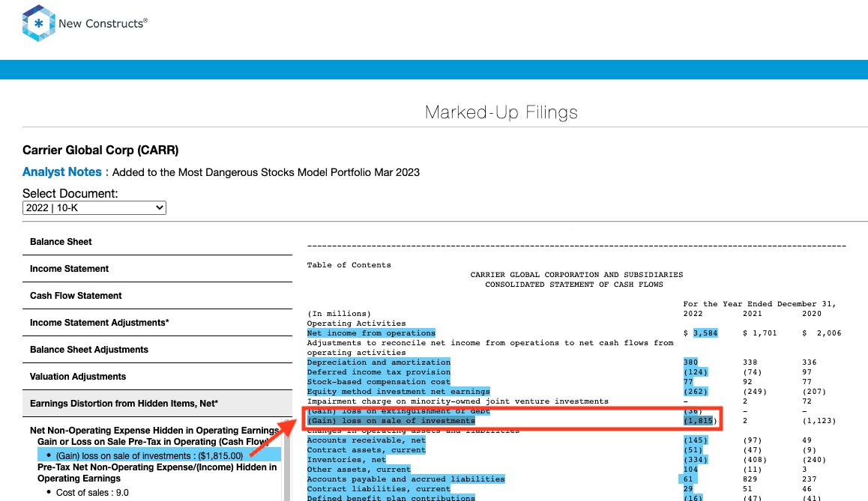Open the Cash Flow Statement section
Image resolution: width=868 pixels, height=501 pixels.
tap(157, 296)
